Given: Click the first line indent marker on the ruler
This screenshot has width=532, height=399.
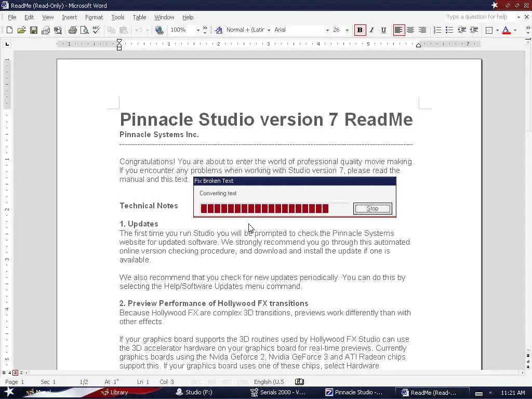Looking at the screenshot, I should (x=119, y=42).
